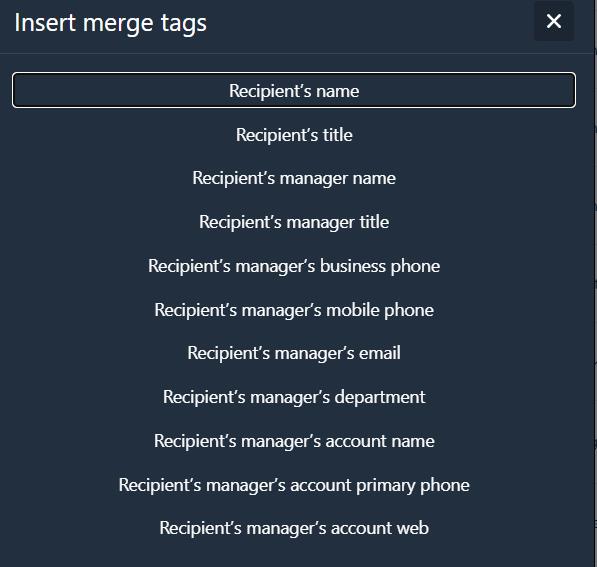The width and height of the screenshot is (597, 567).
Task: Choose Recipient's manager name tag
Action: [294, 178]
